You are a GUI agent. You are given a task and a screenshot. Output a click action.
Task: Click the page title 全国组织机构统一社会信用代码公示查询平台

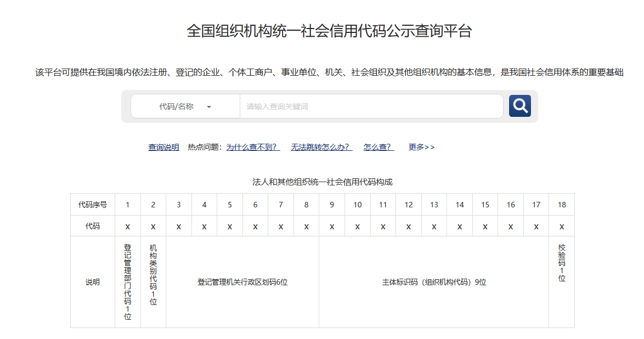[x=329, y=31]
